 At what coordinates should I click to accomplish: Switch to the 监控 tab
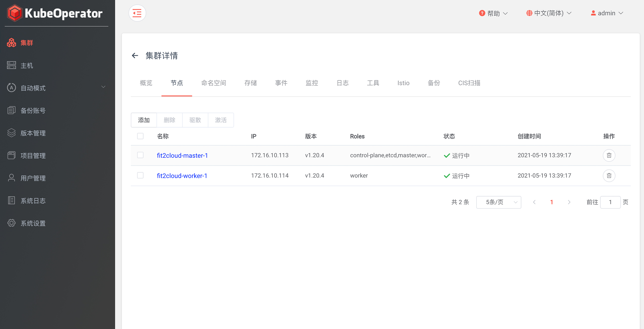click(x=312, y=83)
